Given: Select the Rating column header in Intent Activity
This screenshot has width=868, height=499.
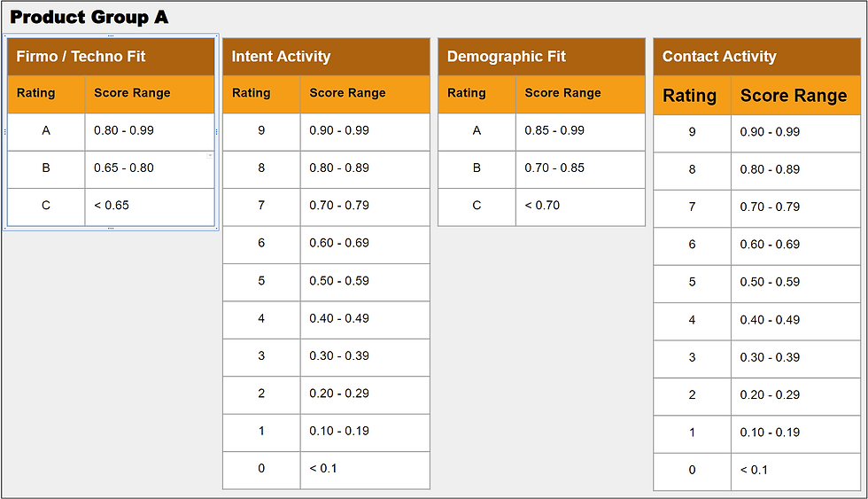Looking at the screenshot, I should point(262,94).
